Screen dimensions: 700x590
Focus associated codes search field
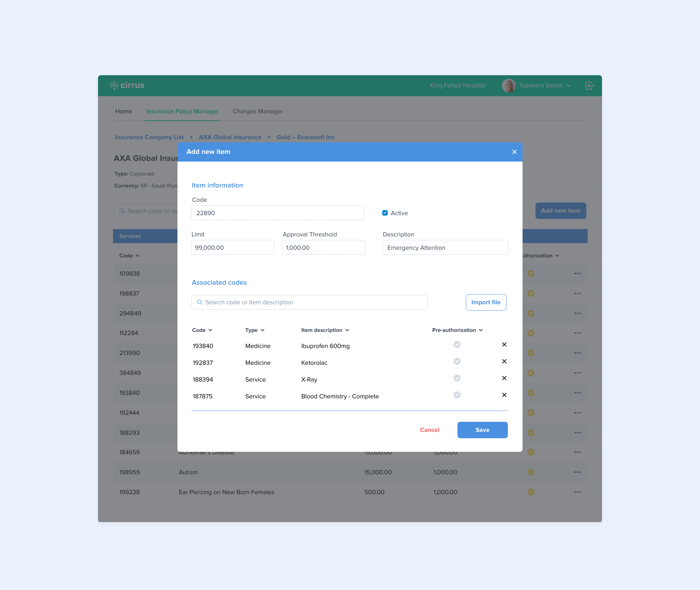click(309, 302)
